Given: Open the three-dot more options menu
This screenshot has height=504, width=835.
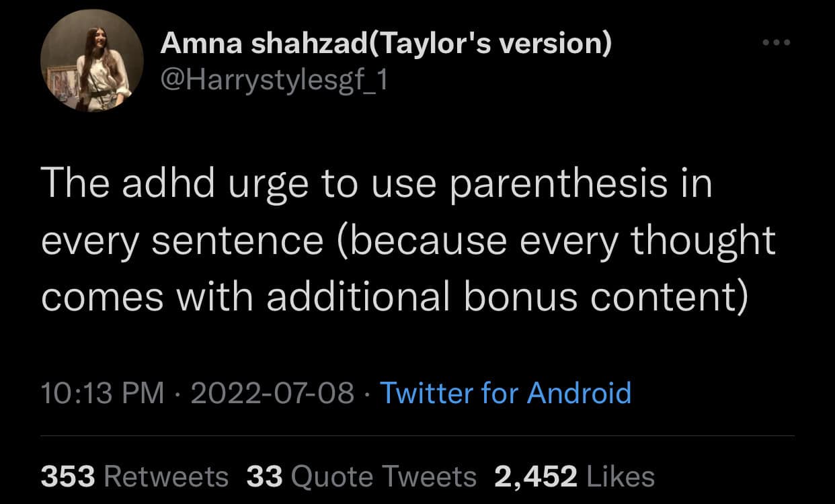Looking at the screenshot, I should pos(777,42).
